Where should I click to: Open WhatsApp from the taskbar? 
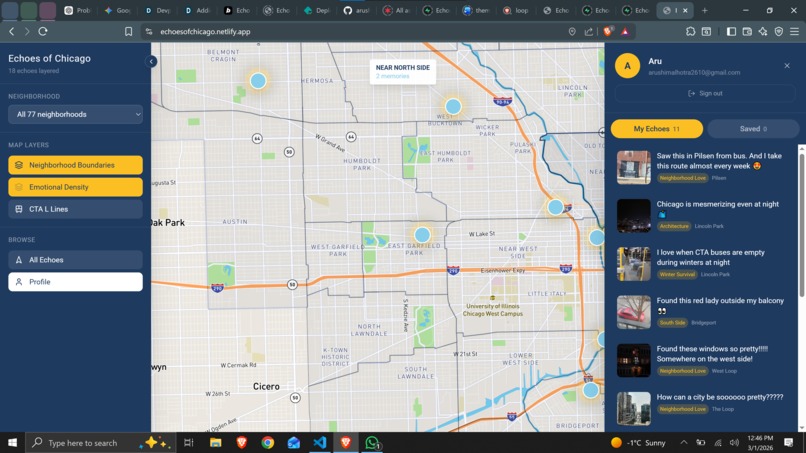(372, 443)
